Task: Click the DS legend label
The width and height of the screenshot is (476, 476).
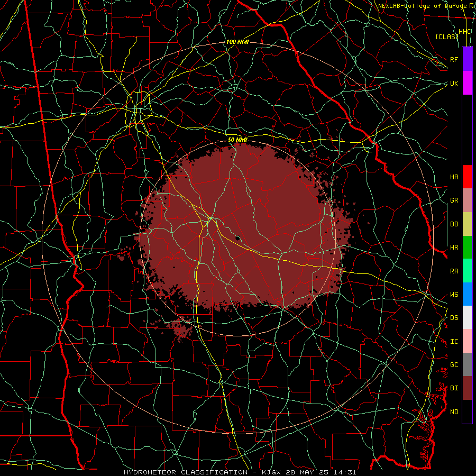Action: pyautogui.click(x=454, y=318)
